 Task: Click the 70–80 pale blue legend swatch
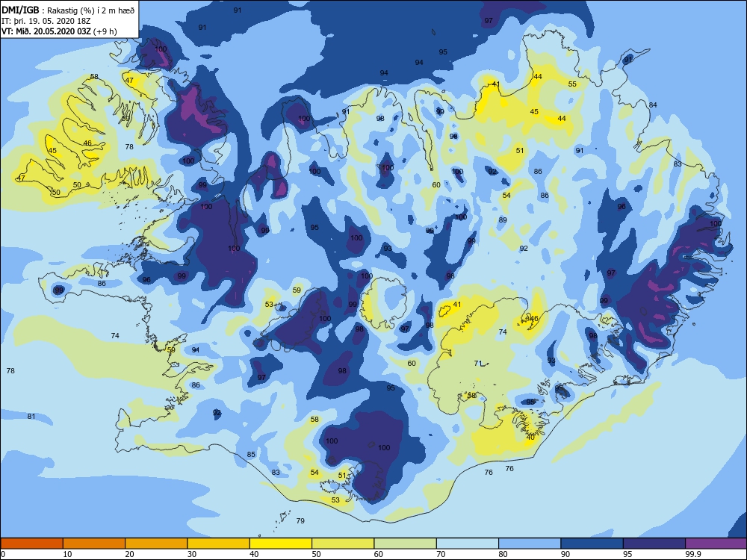468,544
